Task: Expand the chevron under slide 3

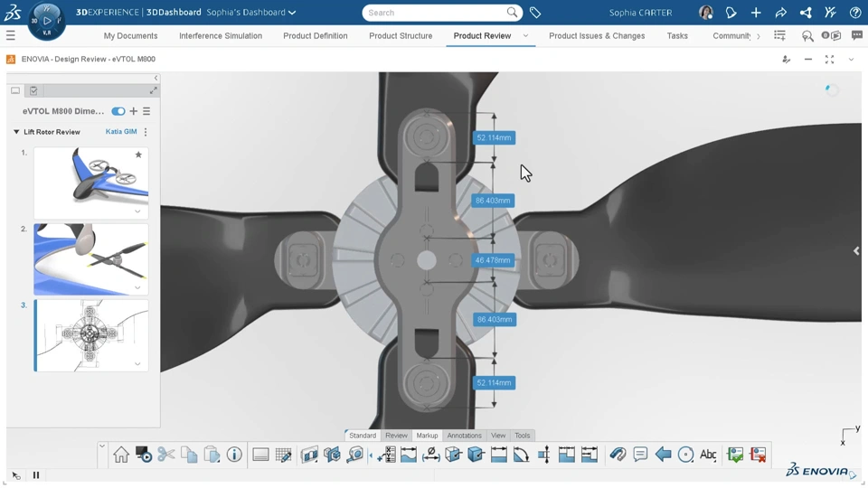Action: click(x=137, y=364)
